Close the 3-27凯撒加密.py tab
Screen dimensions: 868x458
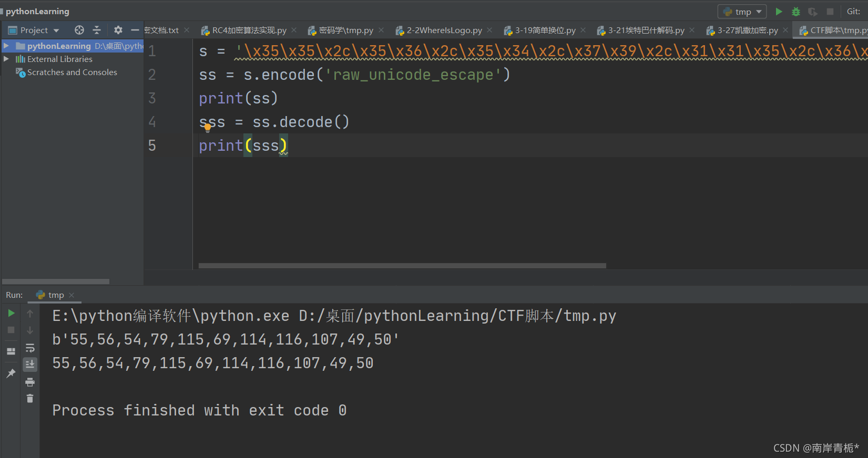click(x=785, y=30)
